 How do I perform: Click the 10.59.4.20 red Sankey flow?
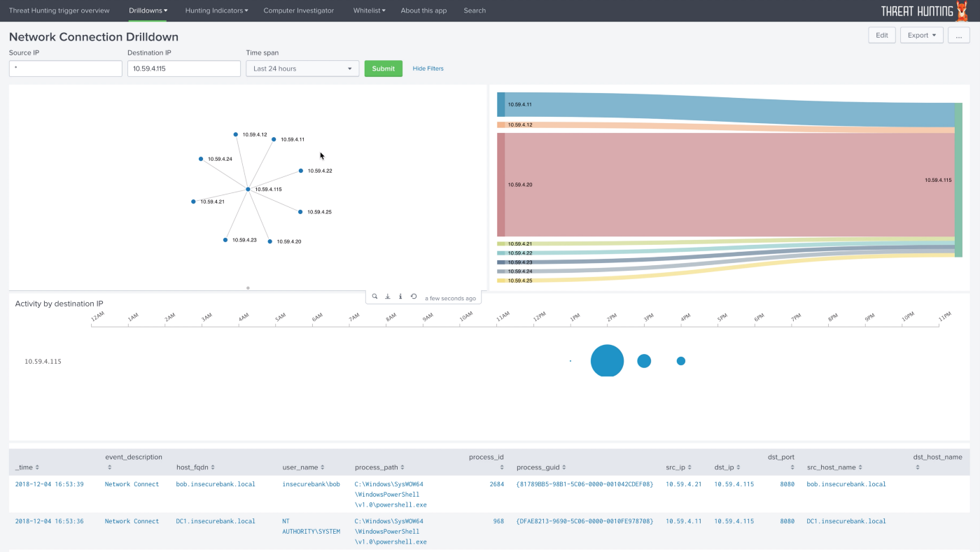[728, 185]
